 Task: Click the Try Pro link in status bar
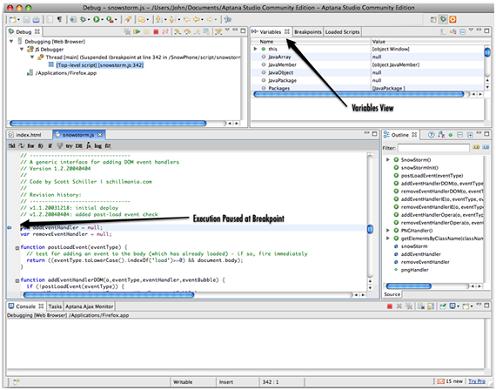[477, 381]
